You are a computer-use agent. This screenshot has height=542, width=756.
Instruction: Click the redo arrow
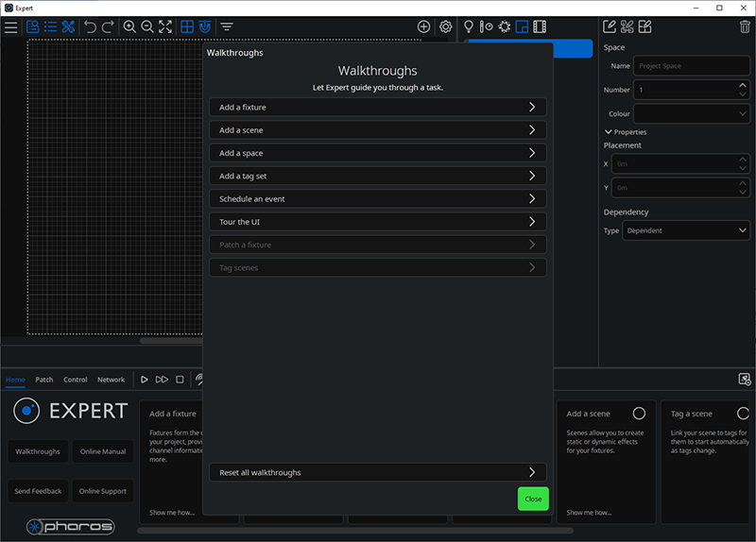[x=108, y=26]
